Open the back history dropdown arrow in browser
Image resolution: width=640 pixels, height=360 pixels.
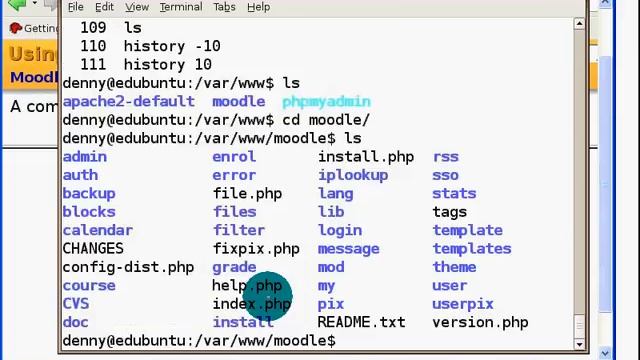(35, 4)
